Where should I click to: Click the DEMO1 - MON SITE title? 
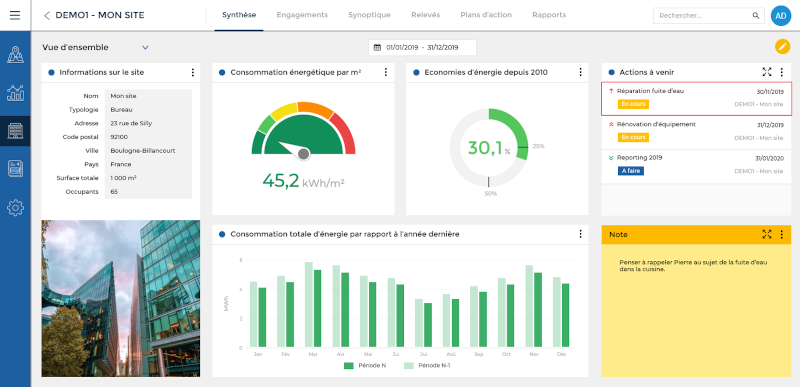coord(100,15)
